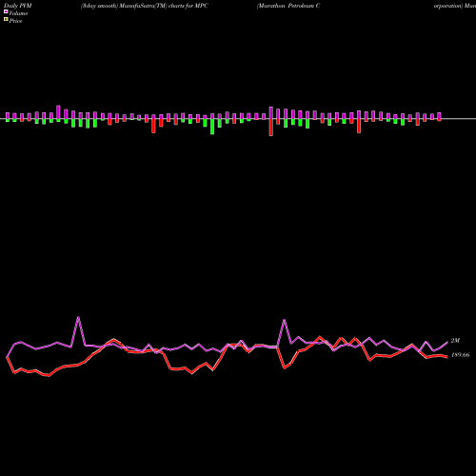This screenshot has width=476, height=476.
Task: Click the Daily PVM chart title
Action: [18, 6]
